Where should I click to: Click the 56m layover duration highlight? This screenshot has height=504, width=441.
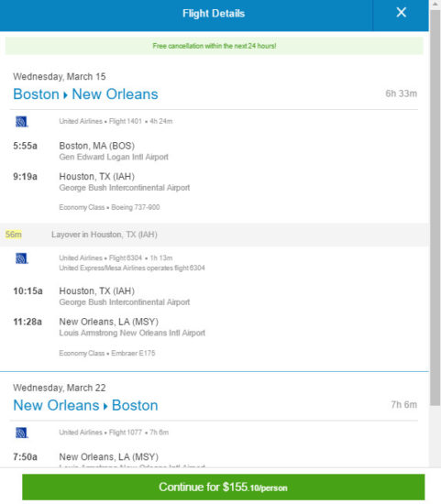(x=14, y=235)
